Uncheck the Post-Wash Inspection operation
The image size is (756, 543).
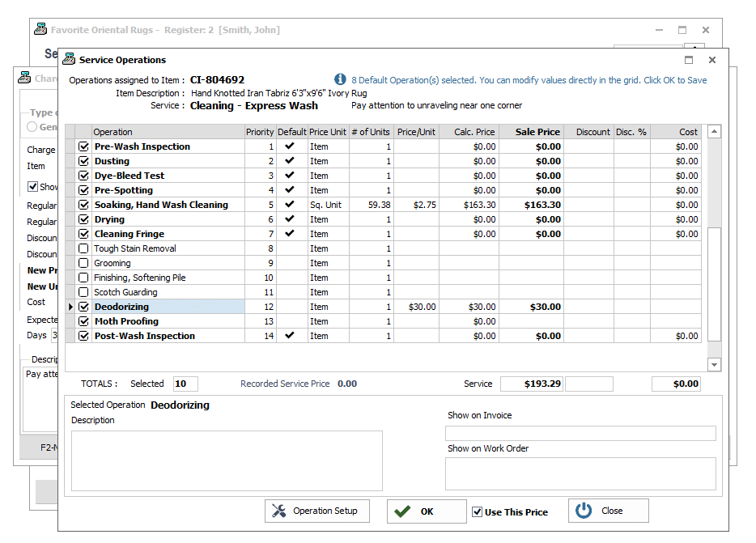click(84, 336)
